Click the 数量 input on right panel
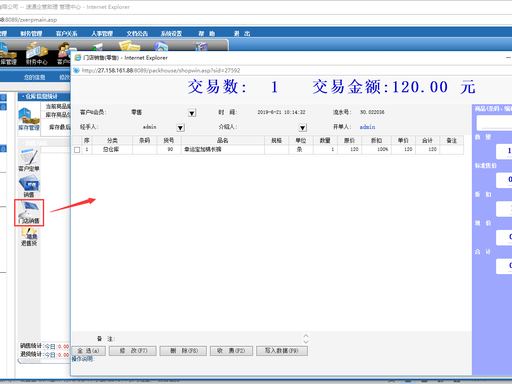The height and width of the screenshot is (384, 512). tap(504, 152)
